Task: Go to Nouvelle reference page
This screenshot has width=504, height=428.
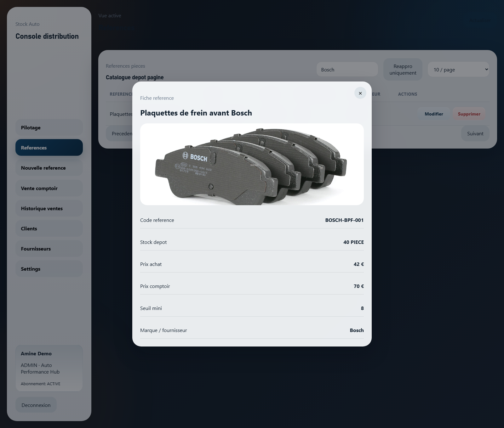Action: click(x=49, y=168)
